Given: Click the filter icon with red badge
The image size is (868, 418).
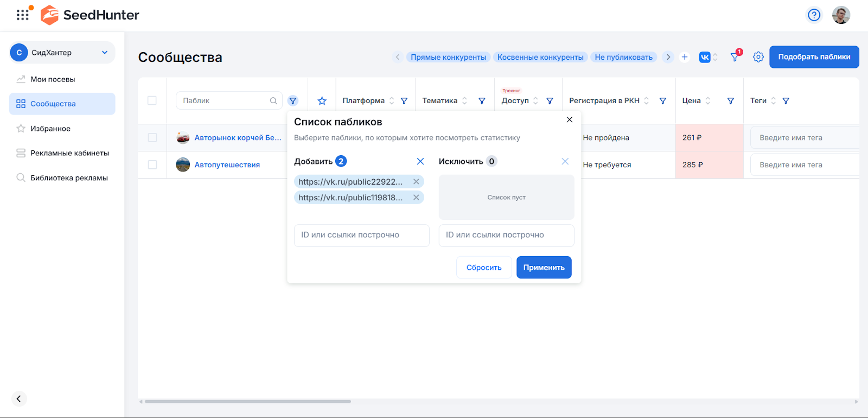Looking at the screenshot, I should pyautogui.click(x=735, y=56).
